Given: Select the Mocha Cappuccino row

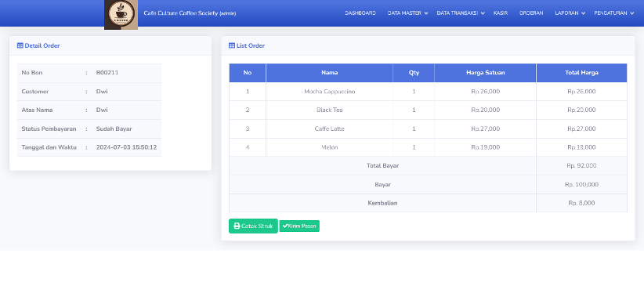Looking at the screenshot, I should pos(428,92).
